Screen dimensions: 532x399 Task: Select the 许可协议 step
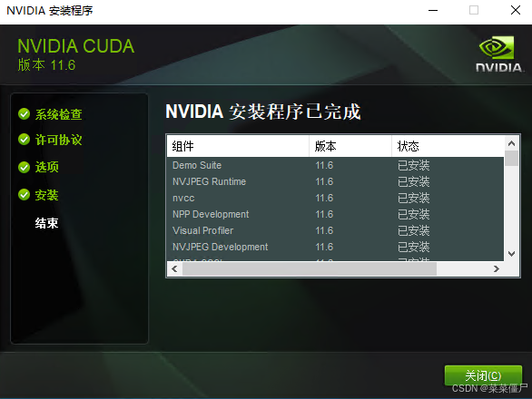point(59,140)
